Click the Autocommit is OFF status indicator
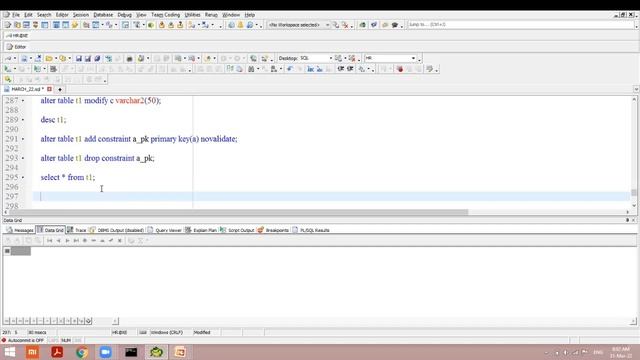Screen dimensions: 640x360 click(23, 340)
